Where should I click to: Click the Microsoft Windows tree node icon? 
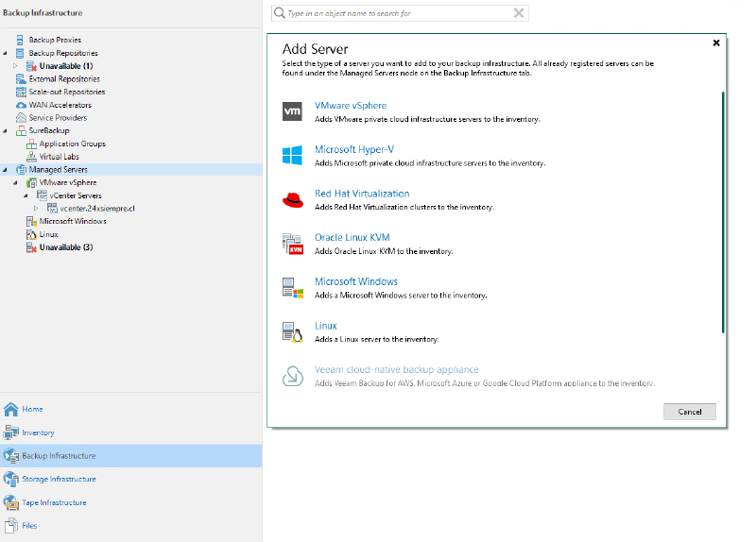31,222
